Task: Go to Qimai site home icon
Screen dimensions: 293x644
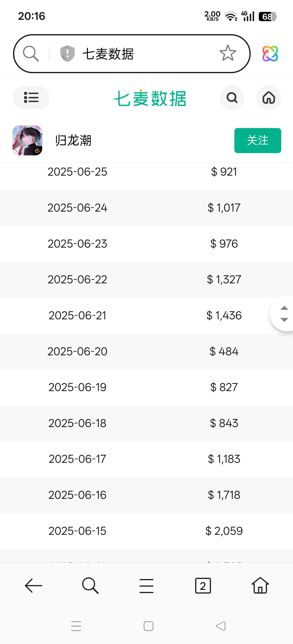Action: pos(269,98)
